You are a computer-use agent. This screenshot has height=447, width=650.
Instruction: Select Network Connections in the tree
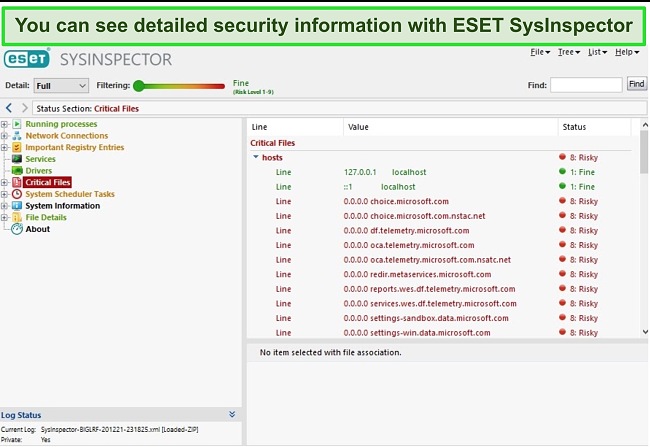click(67, 136)
